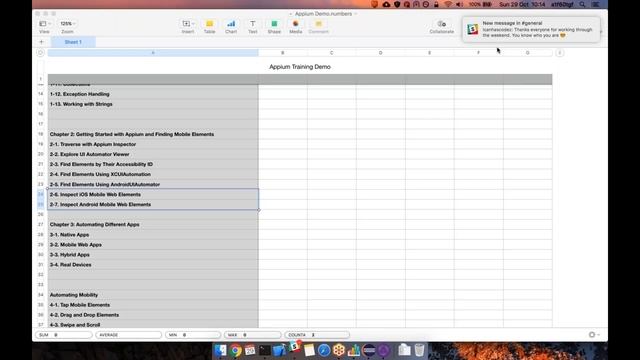Open Google Chrome from the Dock
Viewport: 640px width, 360px height.
tap(236, 350)
